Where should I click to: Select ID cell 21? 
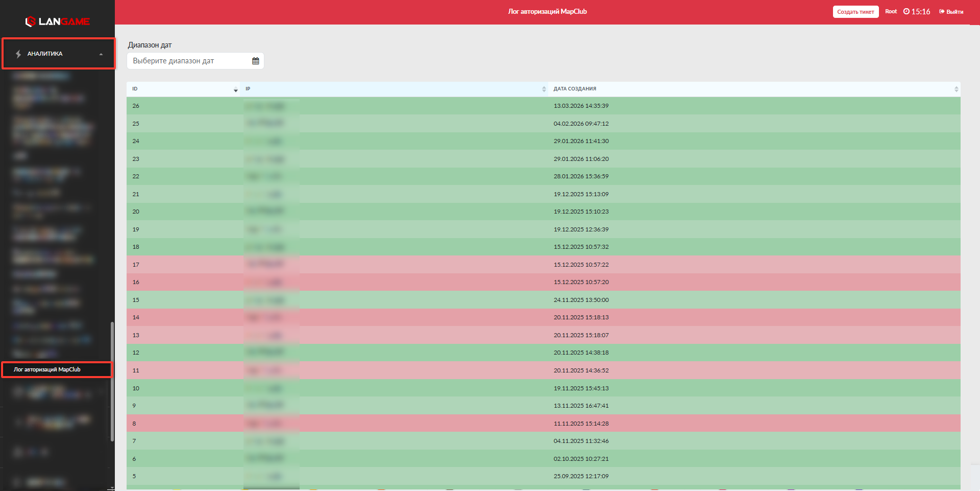tap(136, 194)
